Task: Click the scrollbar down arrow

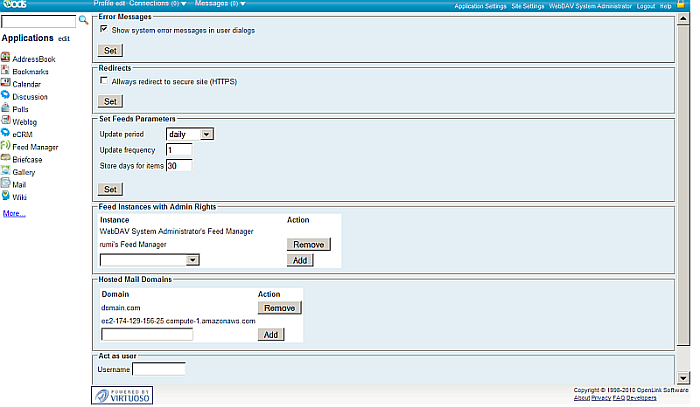Action: 683,378
